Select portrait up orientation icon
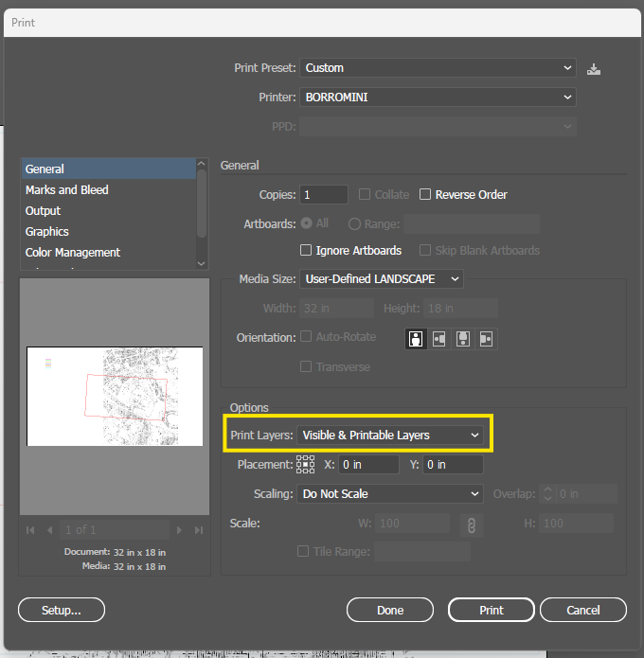 click(416, 339)
